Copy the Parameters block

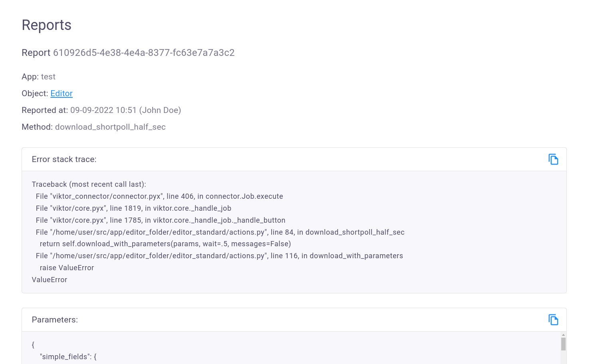pos(553,320)
